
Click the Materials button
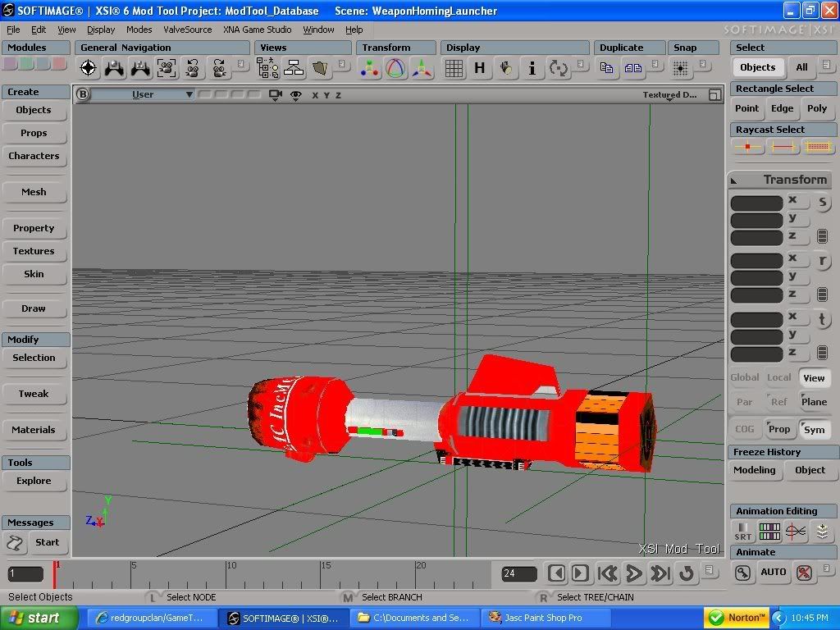pyautogui.click(x=34, y=430)
